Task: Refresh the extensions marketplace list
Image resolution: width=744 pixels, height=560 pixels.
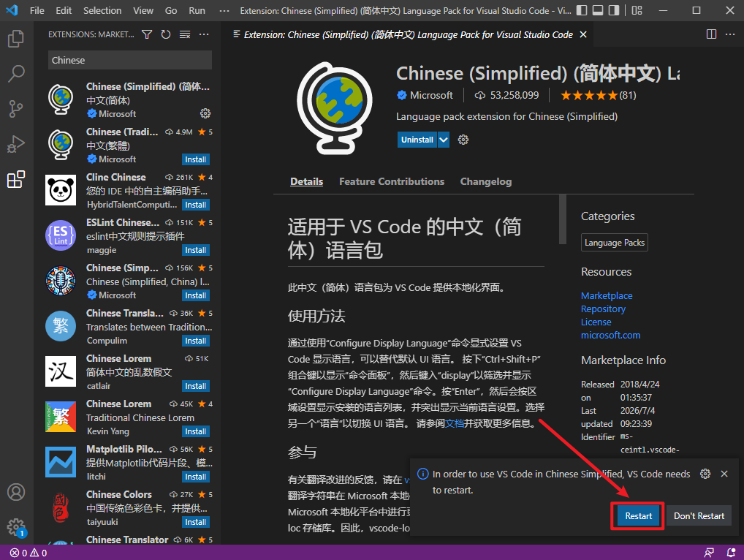Action: click(x=166, y=34)
